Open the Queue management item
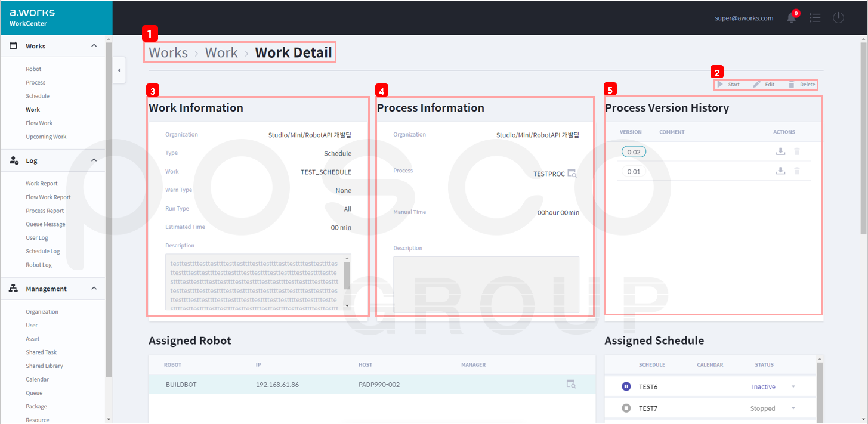868x424 pixels. pyautogui.click(x=34, y=394)
